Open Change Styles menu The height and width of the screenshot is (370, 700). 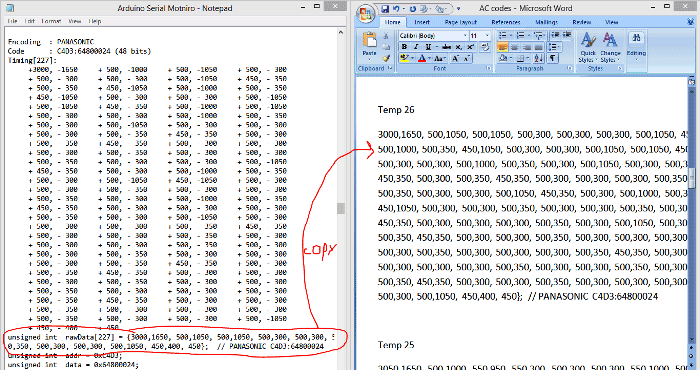pos(610,47)
